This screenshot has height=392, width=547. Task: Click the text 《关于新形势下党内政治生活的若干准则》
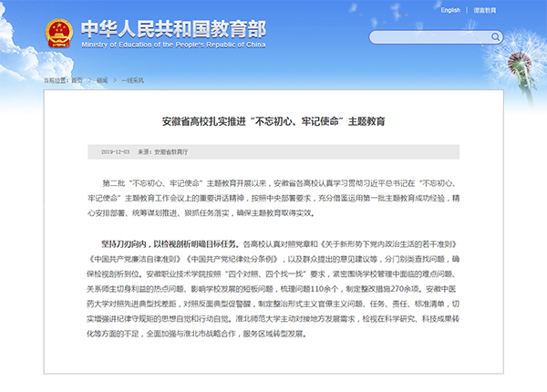(388, 244)
